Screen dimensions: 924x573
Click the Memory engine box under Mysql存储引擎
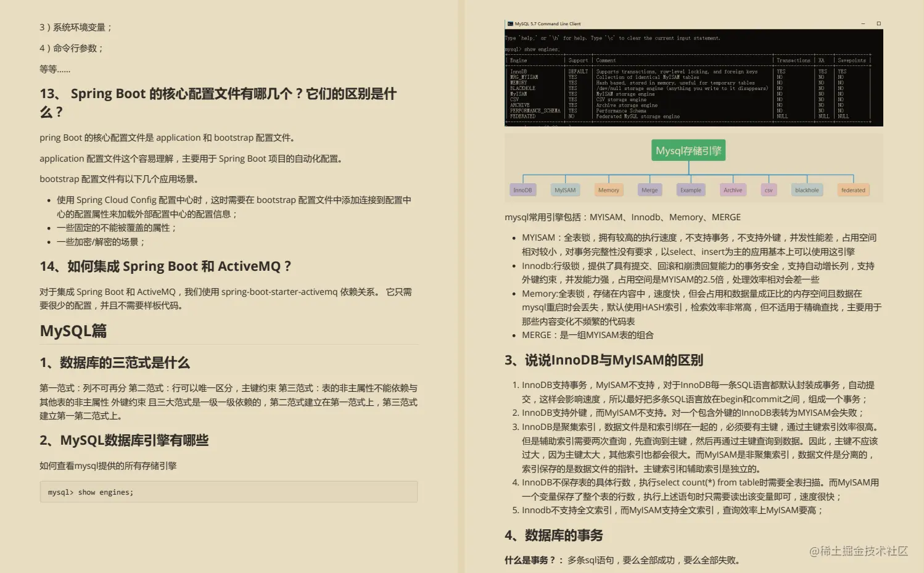(x=608, y=190)
